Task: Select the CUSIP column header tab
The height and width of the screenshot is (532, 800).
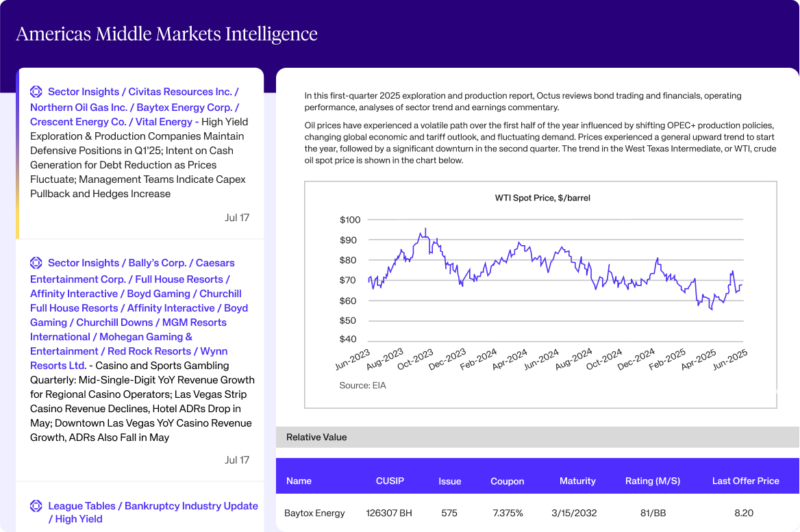Action: [390, 481]
